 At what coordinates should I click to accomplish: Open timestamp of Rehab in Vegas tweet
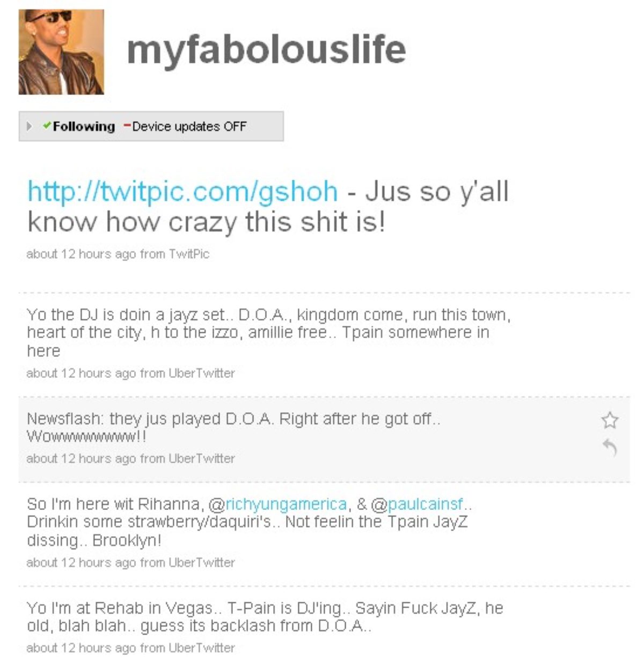pos(81,648)
